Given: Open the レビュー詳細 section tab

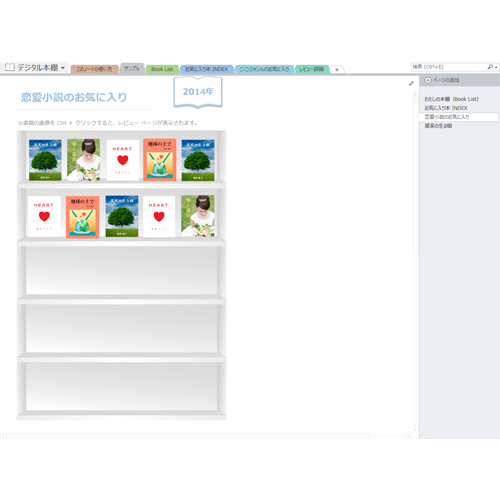Looking at the screenshot, I should pos(312,69).
